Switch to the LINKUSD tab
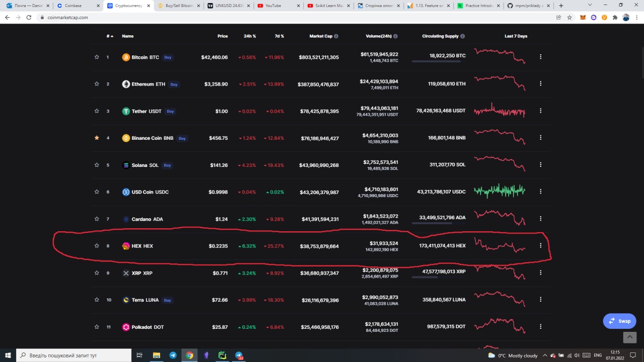 (x=228, y=6)
